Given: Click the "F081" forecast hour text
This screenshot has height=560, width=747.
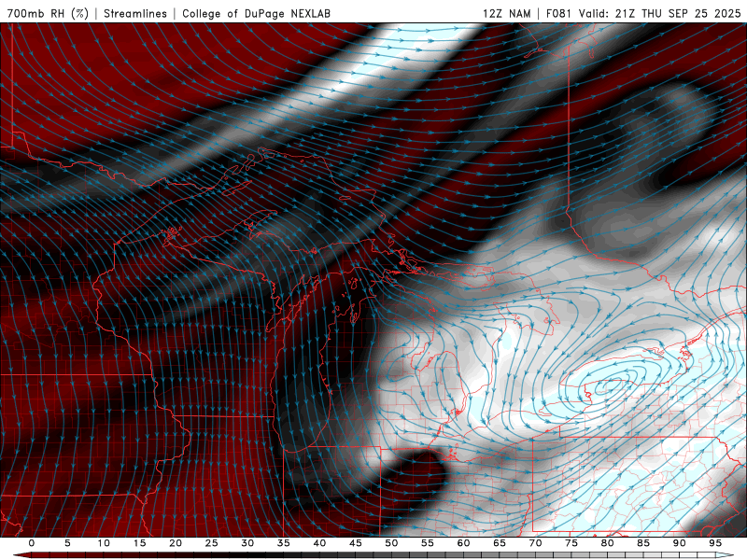Looking at the screenshot, I should [559, 13].
